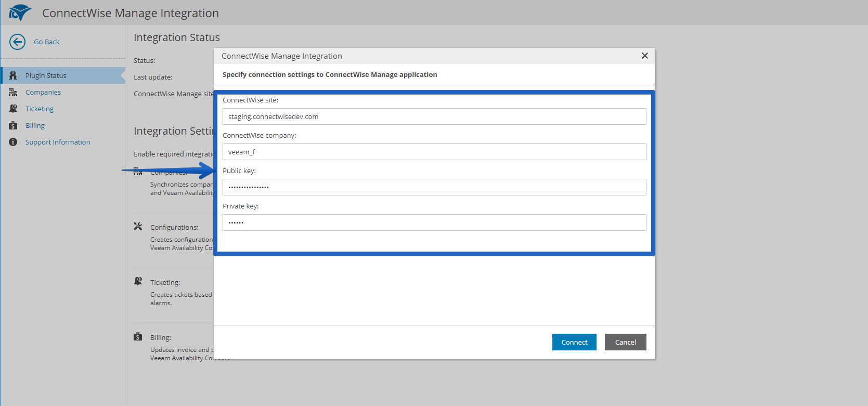
Task: Click into the Private key field
Action: tap(434, 222)
